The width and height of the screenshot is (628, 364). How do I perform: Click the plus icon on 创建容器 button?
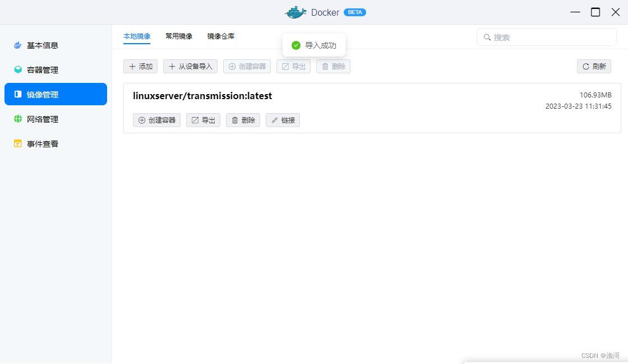(x=141, y=120)
